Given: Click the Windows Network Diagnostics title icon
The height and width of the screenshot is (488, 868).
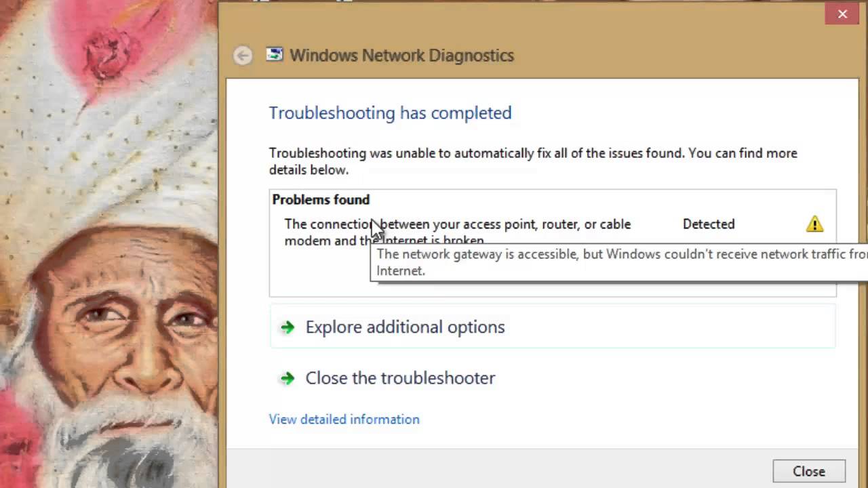Looking at the screenshot, I should pyautogui.click(x=275, y=55).
